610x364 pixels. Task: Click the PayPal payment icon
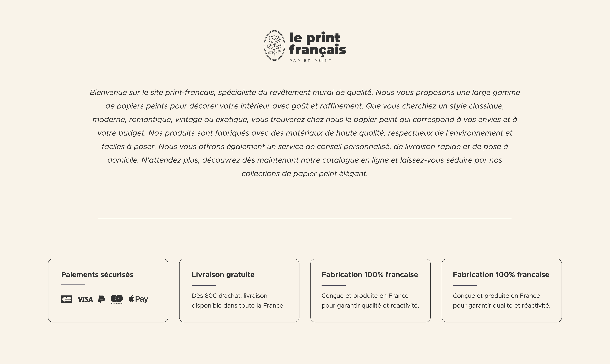[x=101, y=299]
